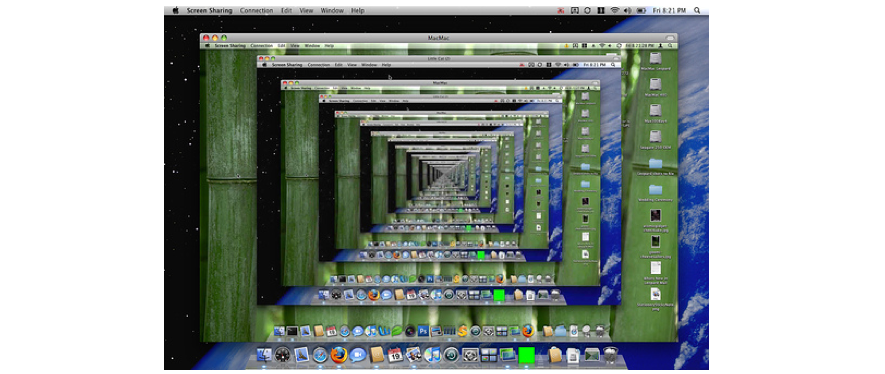Open battery status menu in top menu bar
Image resolution: width=885 pixels, height=374 pixels.
coord(641,11)
